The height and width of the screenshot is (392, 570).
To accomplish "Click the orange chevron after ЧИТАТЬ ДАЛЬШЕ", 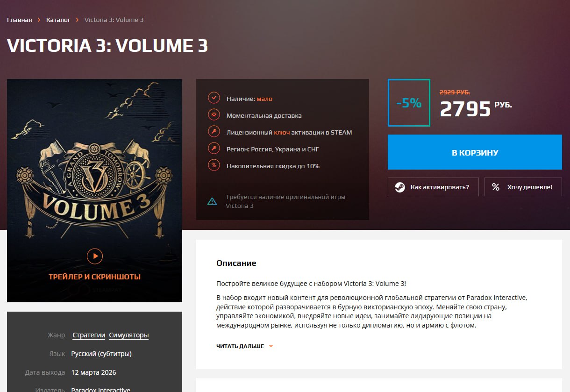I will pyautogui.click(x=271, y=346).
